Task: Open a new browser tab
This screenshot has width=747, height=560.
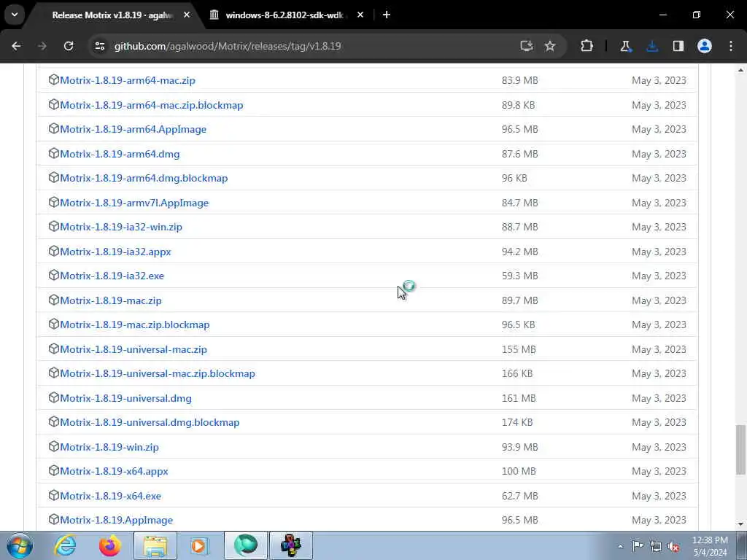Action: pyautogui.click(x=387, y=15)
